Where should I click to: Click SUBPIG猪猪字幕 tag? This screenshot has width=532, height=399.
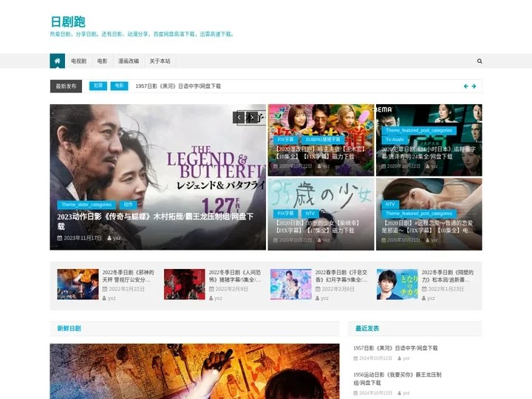323,140
